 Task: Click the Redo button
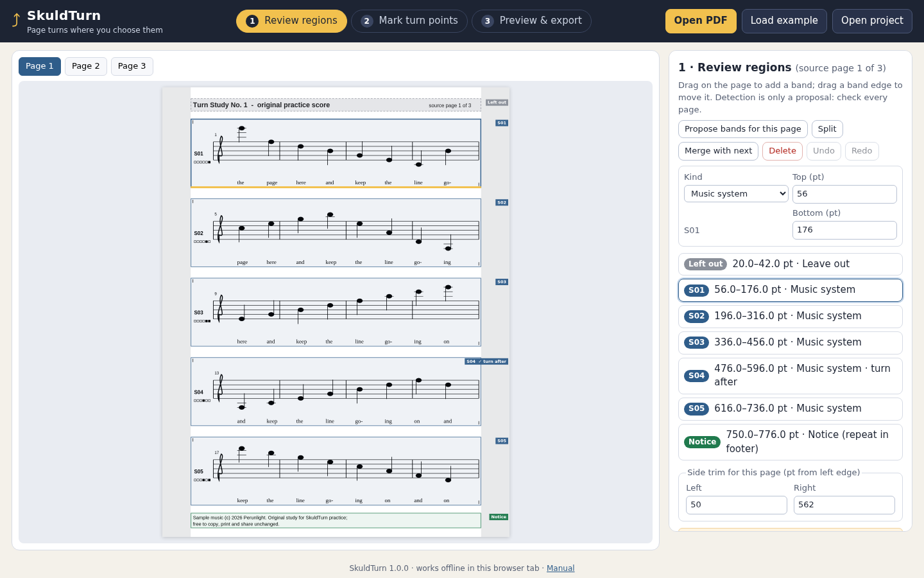pyautogui.click(x=862, y=151)
